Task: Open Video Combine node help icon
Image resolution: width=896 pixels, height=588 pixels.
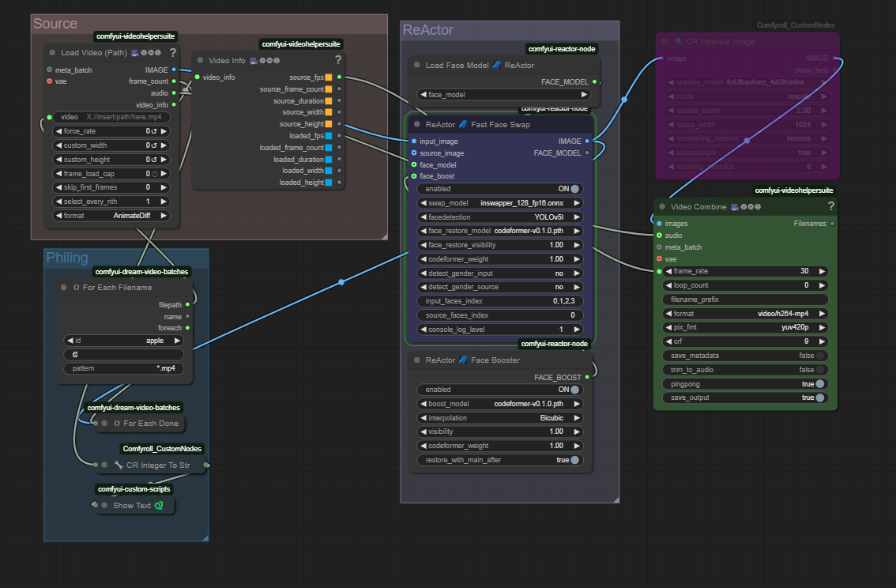Action: [830, 206]
